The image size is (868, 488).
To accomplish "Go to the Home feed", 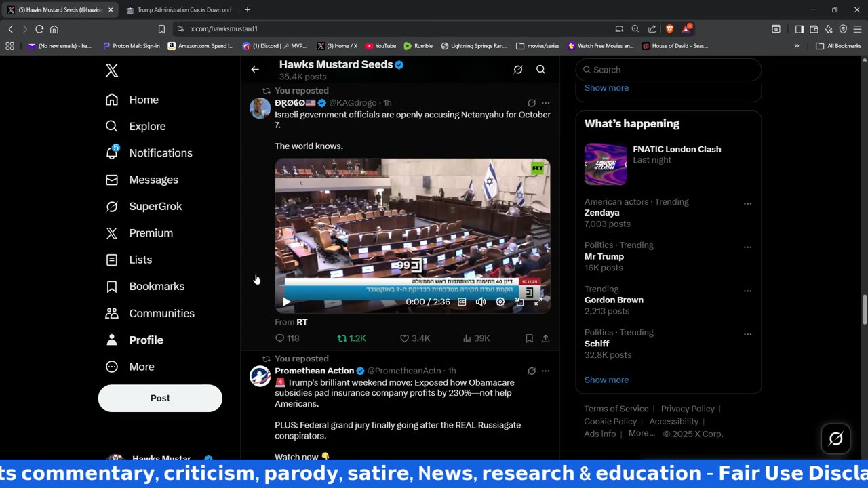I will coord(132,100).
